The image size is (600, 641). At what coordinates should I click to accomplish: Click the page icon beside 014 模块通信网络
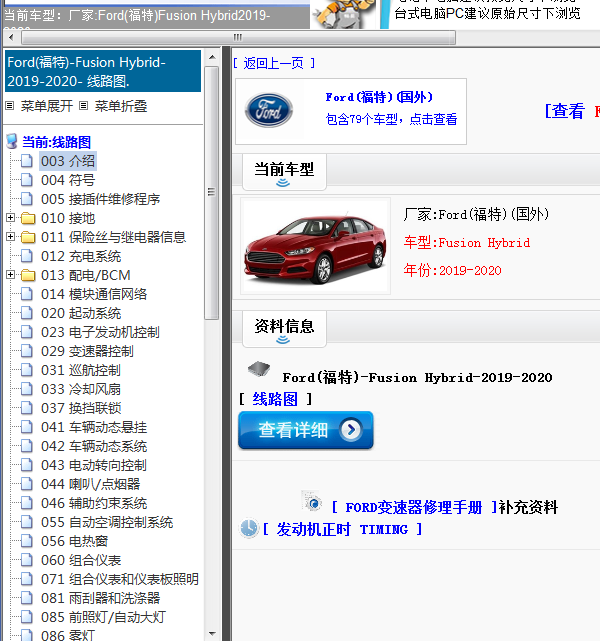click(x=27, y=294)
